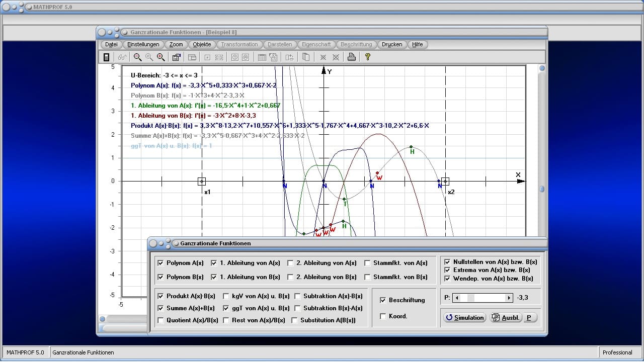Enable kgV von A(x) u. B(x)
Image resolution: width=644 pixels, height=362 pixels.
[226, 296]
